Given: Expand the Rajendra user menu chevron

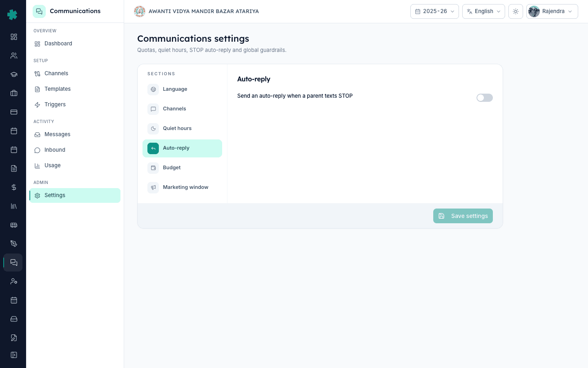Looking at the screenshot, I should [x=570, y=11].
